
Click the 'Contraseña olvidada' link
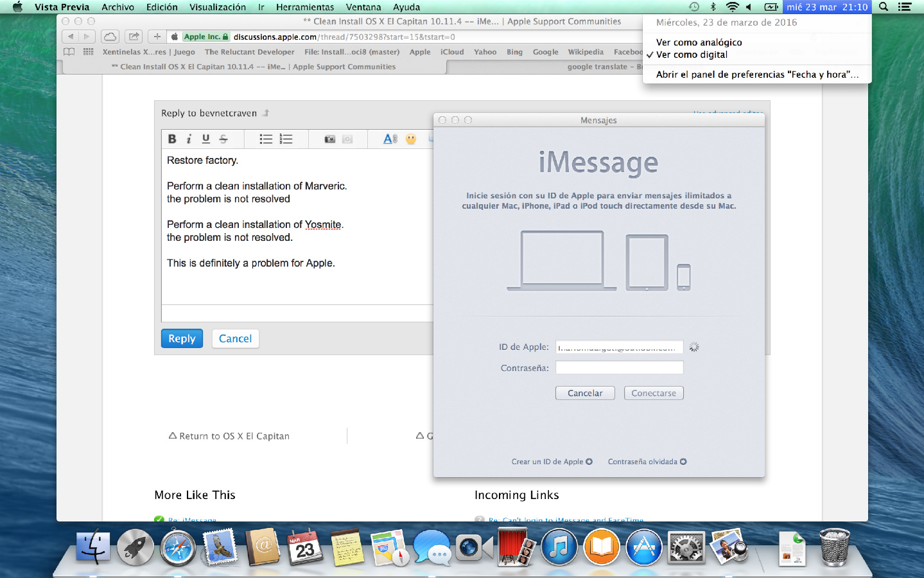tap(647, 462)
